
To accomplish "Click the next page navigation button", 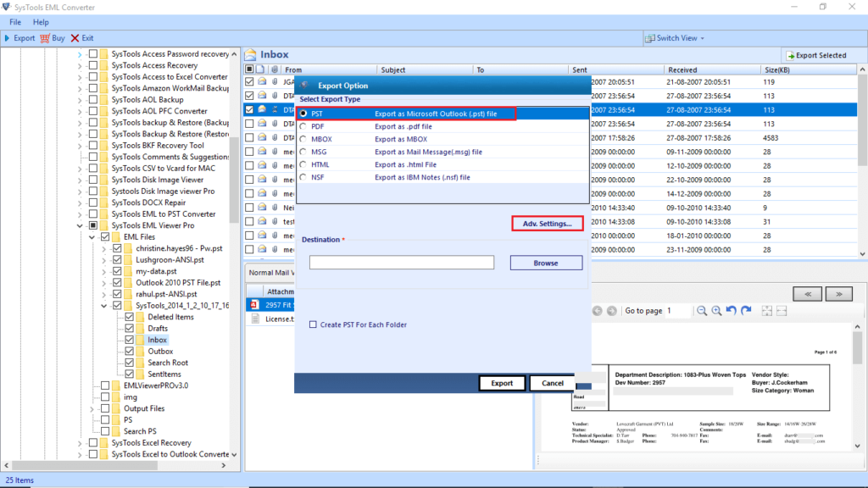I will (611, 311).
